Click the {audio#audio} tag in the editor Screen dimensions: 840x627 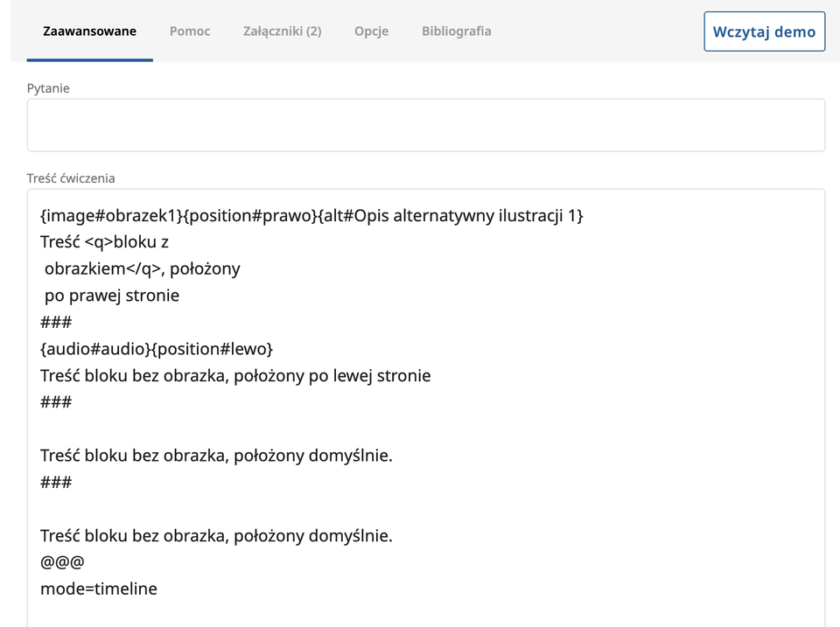coord(94,349)
